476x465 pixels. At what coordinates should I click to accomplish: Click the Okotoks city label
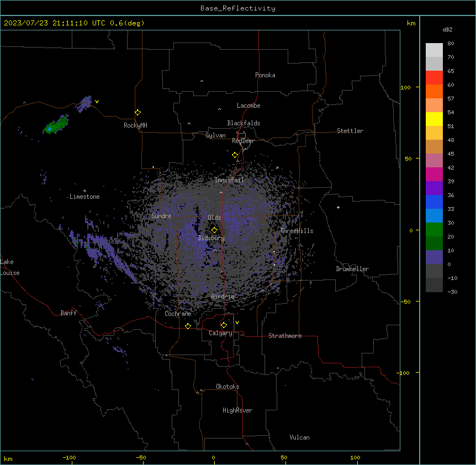tap(228, 387)
